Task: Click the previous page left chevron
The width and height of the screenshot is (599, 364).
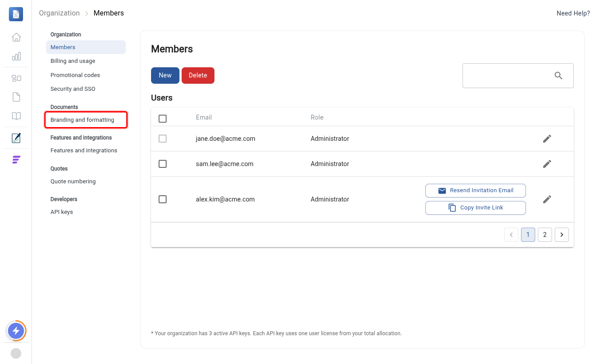Action: [511, 235]
